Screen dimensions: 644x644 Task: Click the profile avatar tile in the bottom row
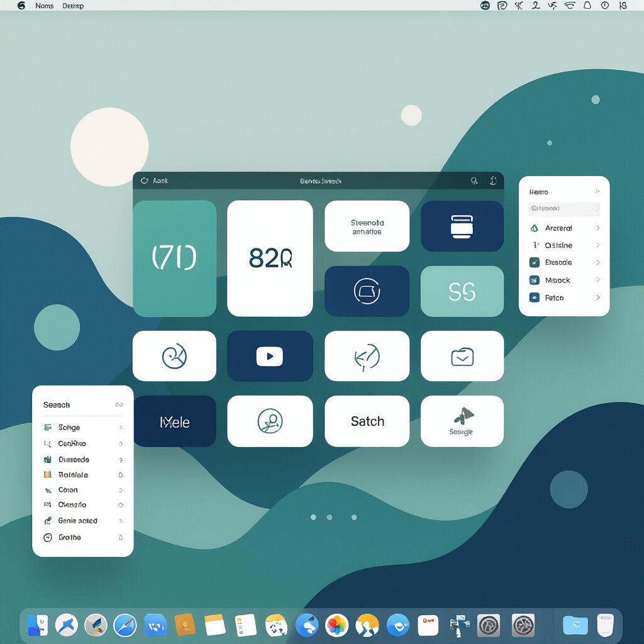point(270,421)
